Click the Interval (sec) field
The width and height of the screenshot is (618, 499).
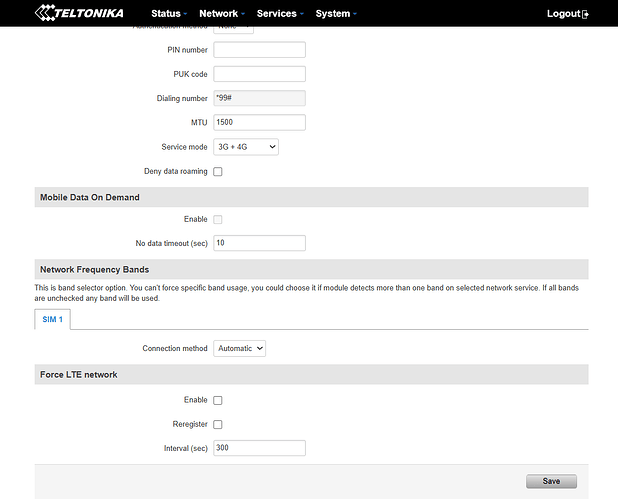click(259, 448)
